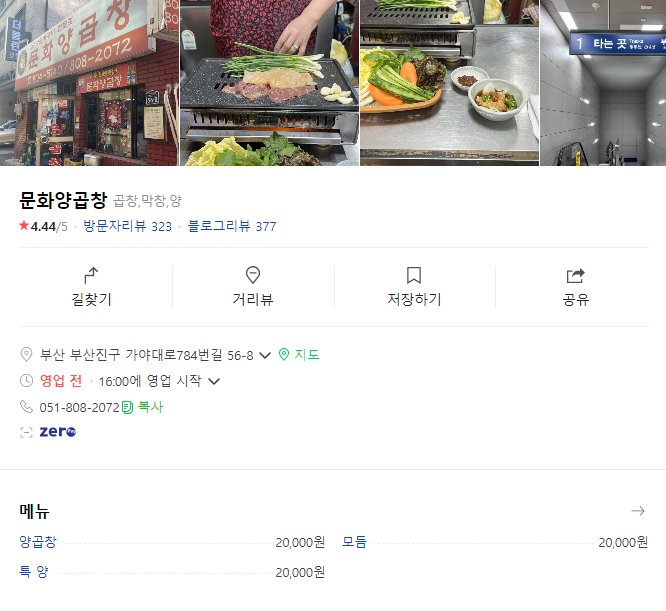View vegetable side dishes photo

pyautogui.click(x=449, y=83)
